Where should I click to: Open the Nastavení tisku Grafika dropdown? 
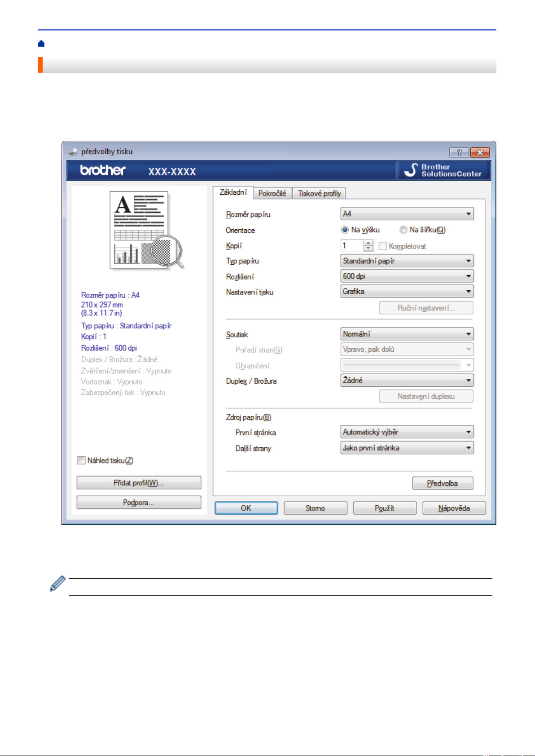tap(407, 291)
